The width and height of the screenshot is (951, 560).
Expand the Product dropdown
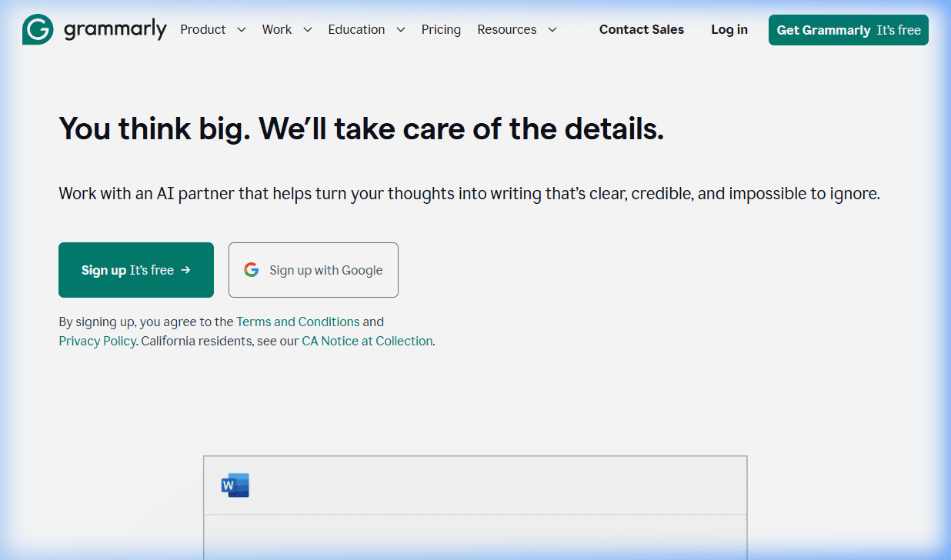coord(203,29)
